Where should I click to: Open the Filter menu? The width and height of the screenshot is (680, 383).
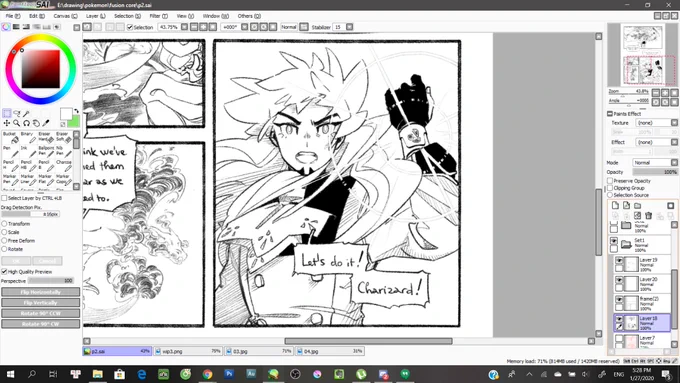tap(158, 16)
